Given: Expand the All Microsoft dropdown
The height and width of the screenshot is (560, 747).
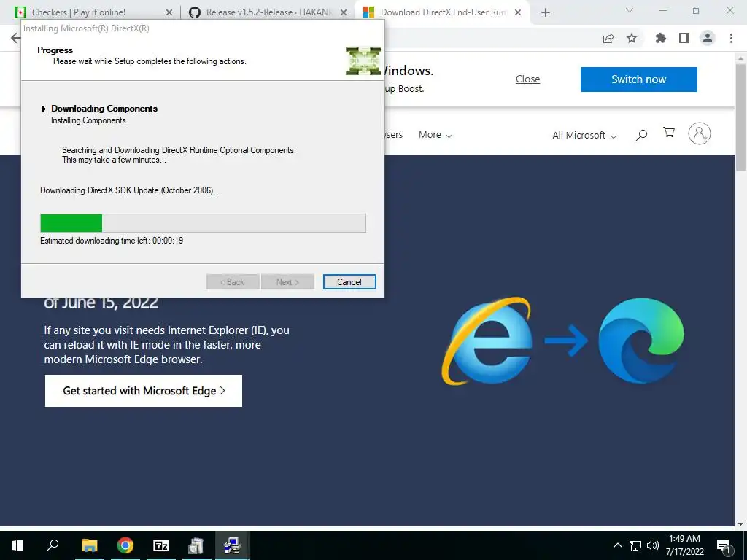Looking at the screenshot, I should click(x=584, y=135).
